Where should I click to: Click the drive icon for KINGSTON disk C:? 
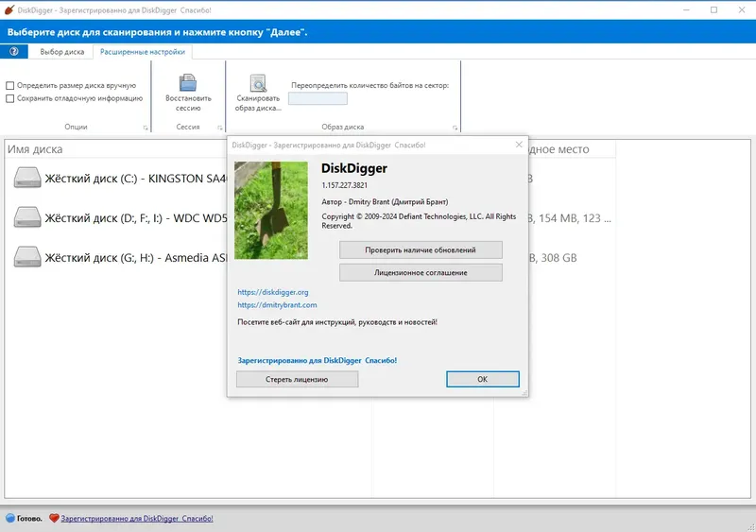(x=27, y=178)
